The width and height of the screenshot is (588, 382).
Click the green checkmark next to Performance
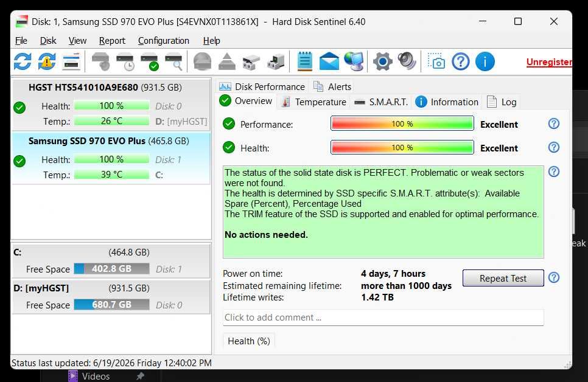point(229,123)
